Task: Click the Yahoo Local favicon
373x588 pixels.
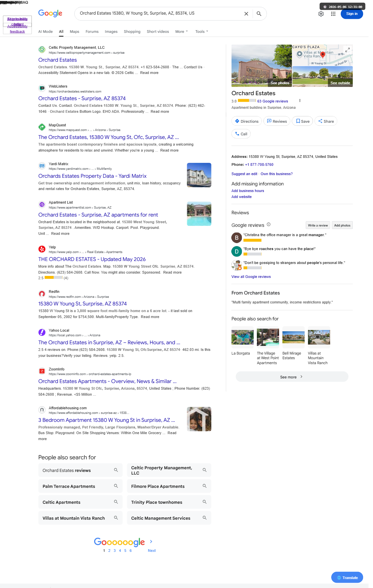Action: coord(42,332)
